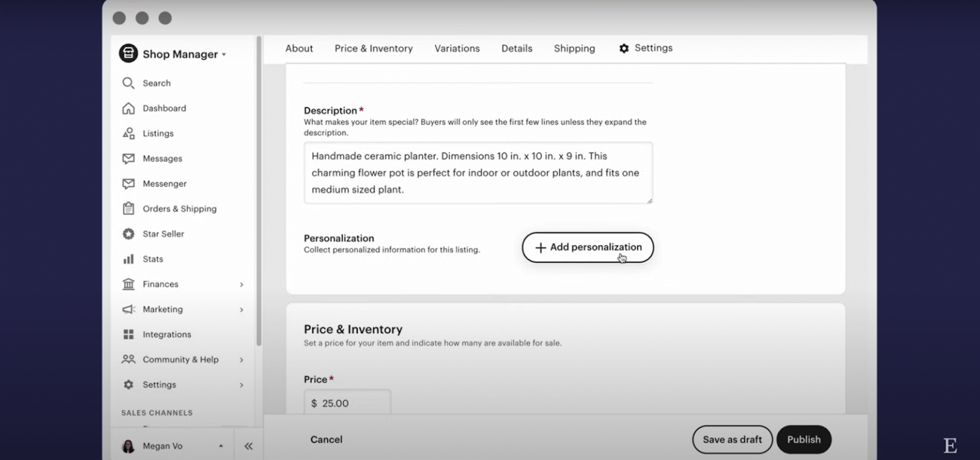This screenshot has width=980, height=460.
Task: Click the Integrations grid icon
Action: pyautogui.click(x=128, y=334)
